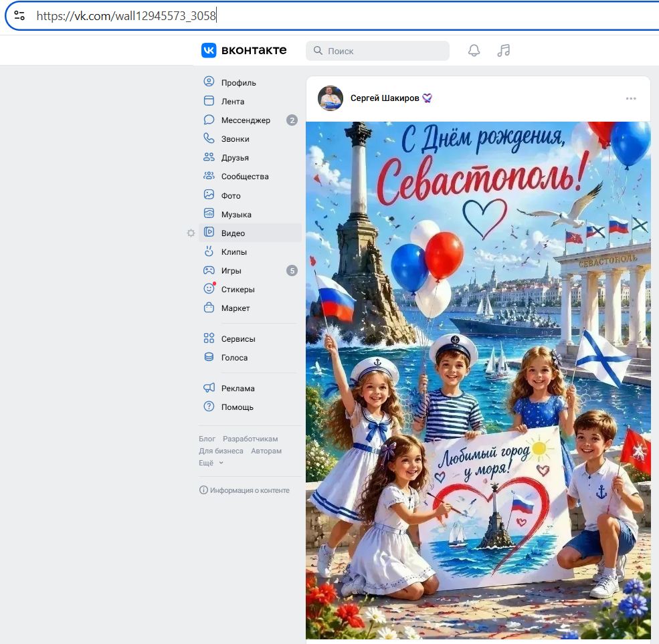This screenshot has width=659, height=644.
Task: Click the Лента sidebar icon
Action: tap(209, 100)
